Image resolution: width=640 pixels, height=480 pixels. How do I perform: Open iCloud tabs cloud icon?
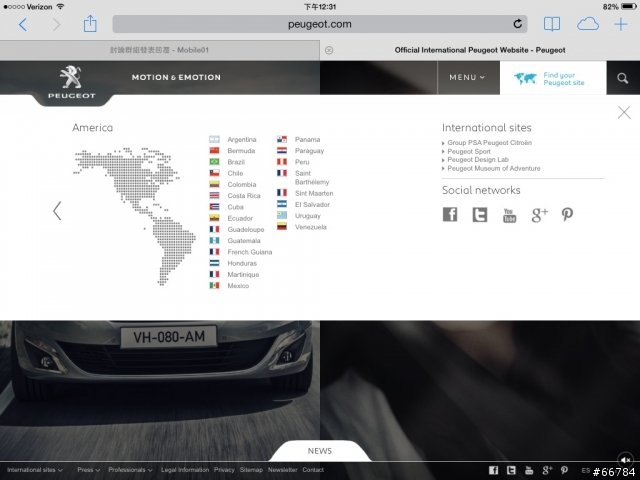coord(588,24)
